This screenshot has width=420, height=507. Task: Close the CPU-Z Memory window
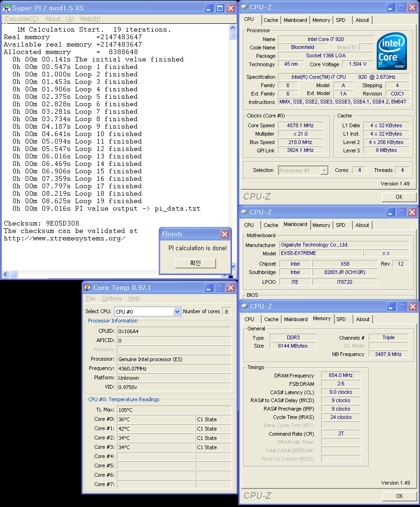tap(413, 306)
